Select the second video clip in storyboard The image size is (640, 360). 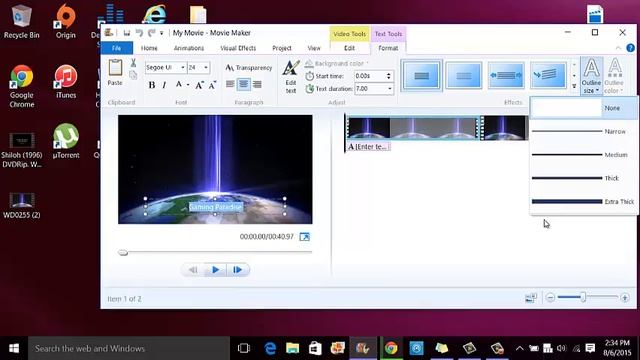pyautogui.click(x=504, y=128)
